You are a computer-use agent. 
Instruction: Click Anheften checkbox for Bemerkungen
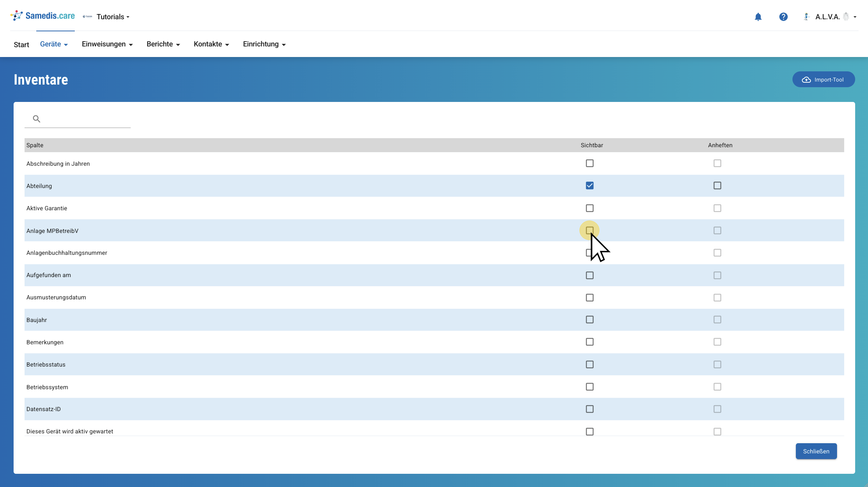tap(717, 342)
